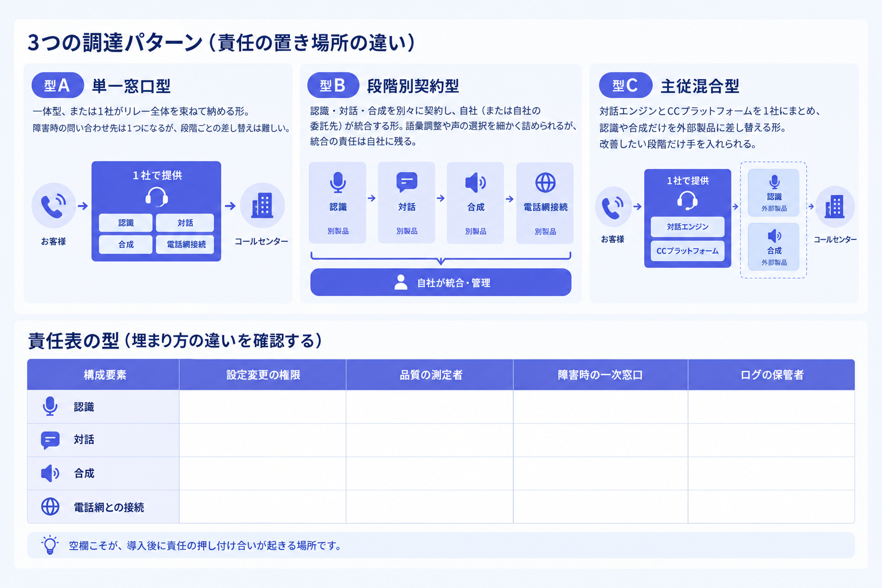This screenshot has height=588, width=882.
Task: Click the 構成要素 table header
Action: tap(105, 375)
